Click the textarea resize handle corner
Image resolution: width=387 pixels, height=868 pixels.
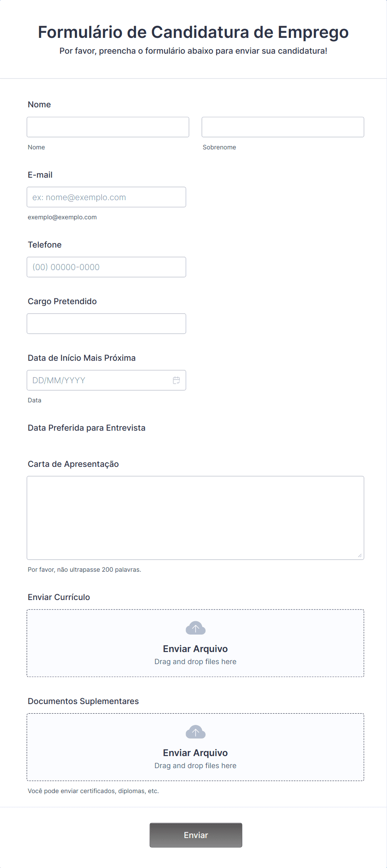[360, 554]
